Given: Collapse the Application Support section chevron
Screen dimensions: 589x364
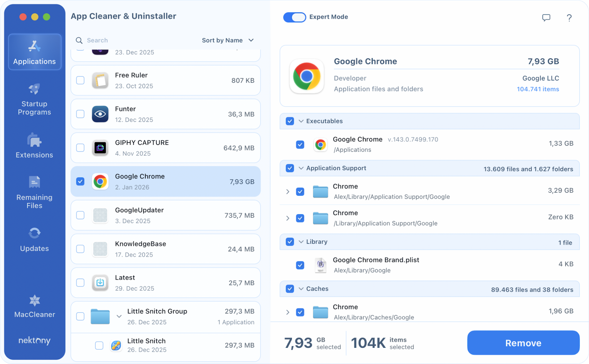Looking at the screenshot, I should pyautogui.click(x=301, y=168).
